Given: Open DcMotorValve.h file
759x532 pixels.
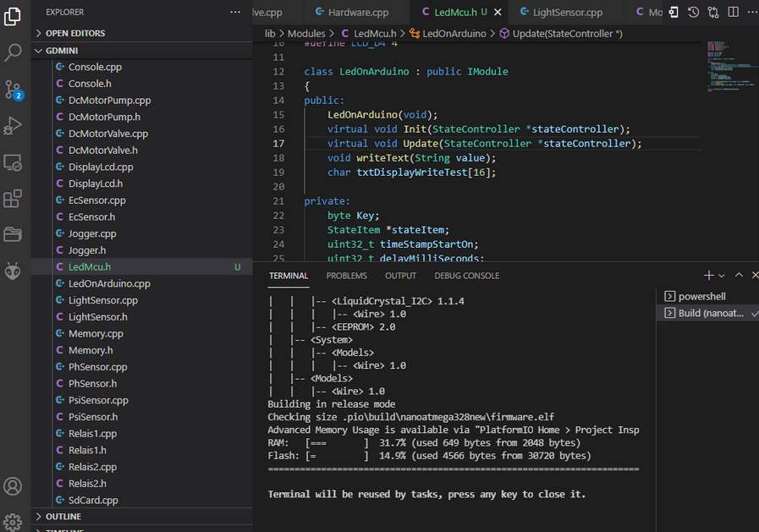Looking at the screenshot, I should 142,150.
